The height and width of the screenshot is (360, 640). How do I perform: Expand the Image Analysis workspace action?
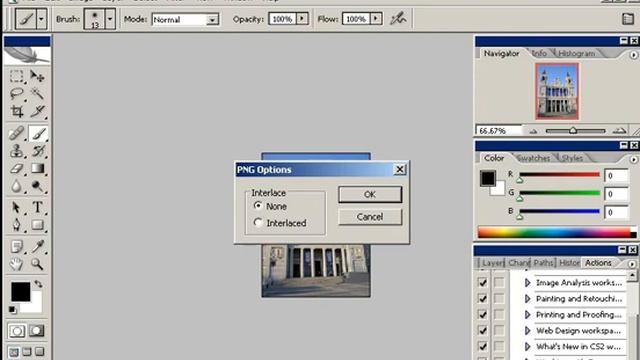tap(527, 282)
